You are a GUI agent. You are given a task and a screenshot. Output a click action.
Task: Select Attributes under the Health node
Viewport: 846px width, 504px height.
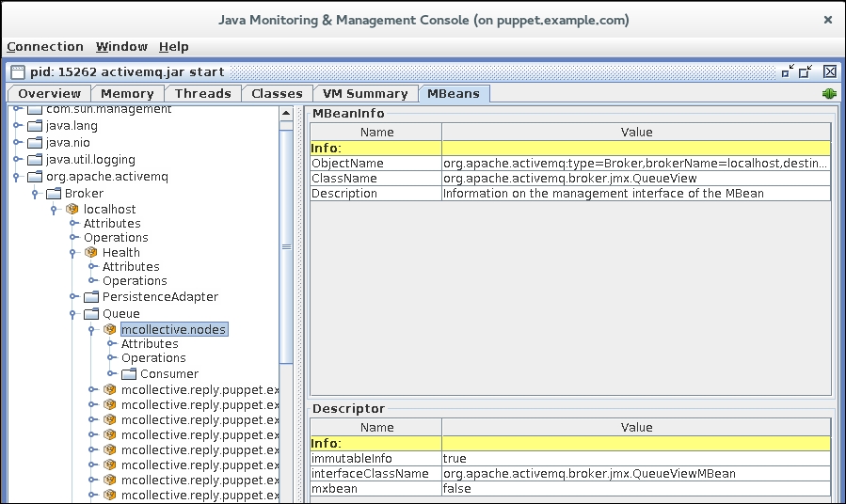click(131, 267)
